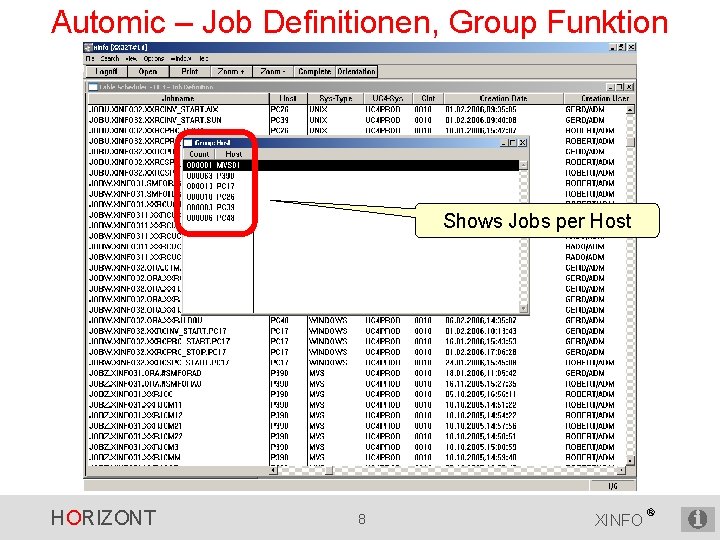Select job JOBU.XINF032.XXRCINV_START.SUN

(155, 120)
